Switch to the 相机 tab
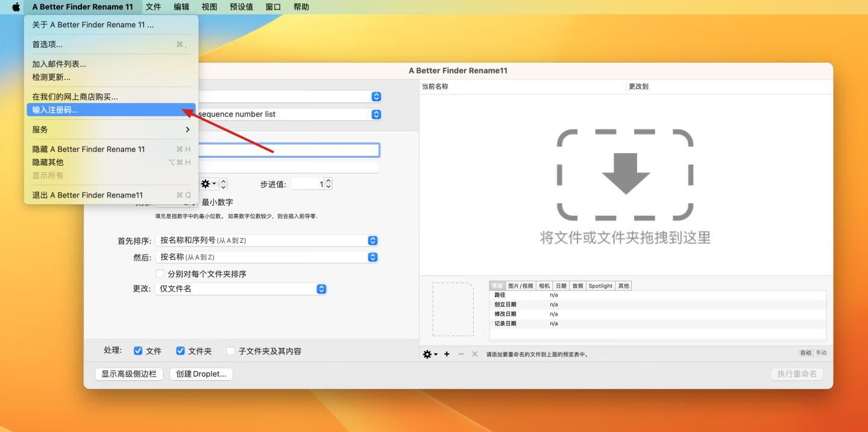The image size is (868, 432). tap(544, 286)
